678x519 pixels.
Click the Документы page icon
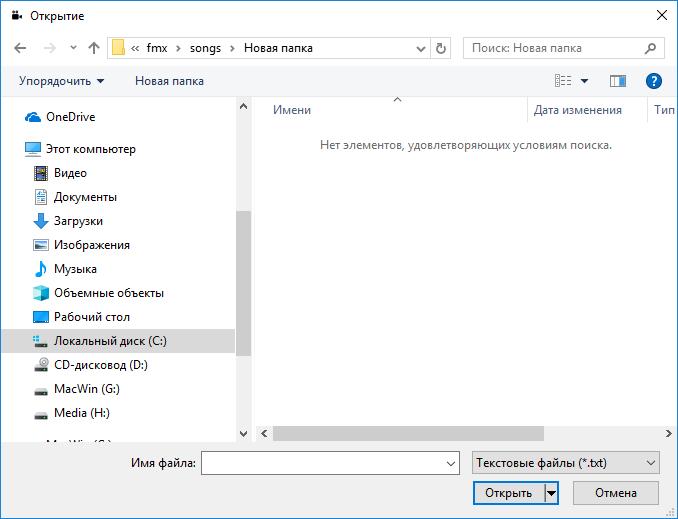(41, 197)
